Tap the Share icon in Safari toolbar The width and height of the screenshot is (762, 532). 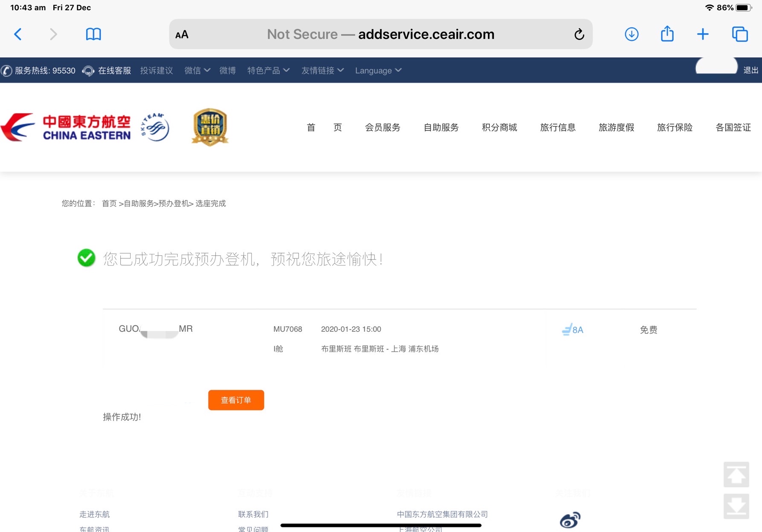coord(667,34)
